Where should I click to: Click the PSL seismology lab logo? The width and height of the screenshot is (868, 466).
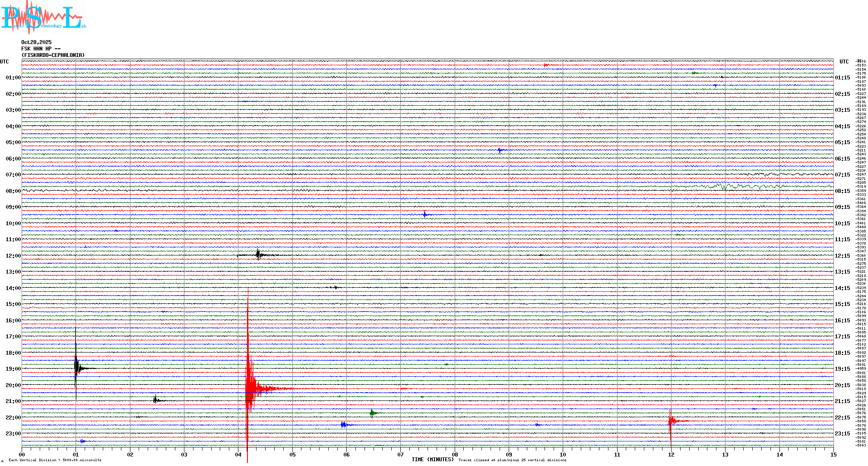(43, 17)
